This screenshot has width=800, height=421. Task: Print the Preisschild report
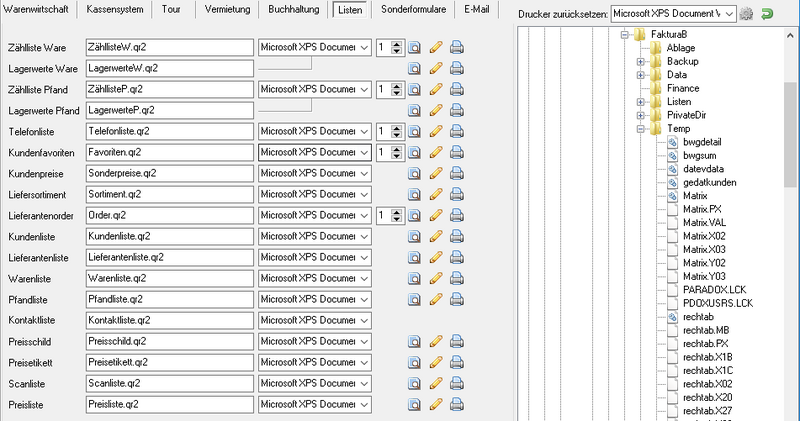(x=456, y=341)
